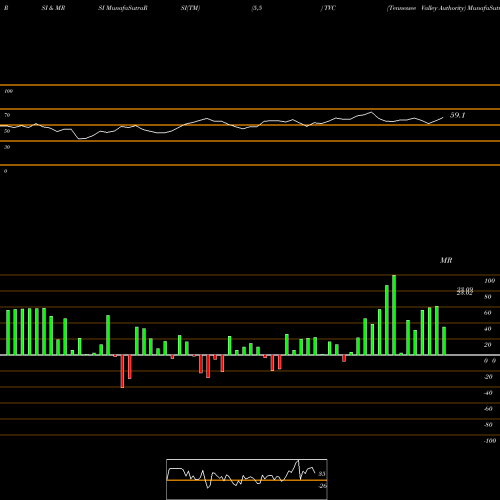The height and width of the screenshot is (500, 500).
Task: Click the 'SI(TM)' header text
Action: [x=190, y=8]
